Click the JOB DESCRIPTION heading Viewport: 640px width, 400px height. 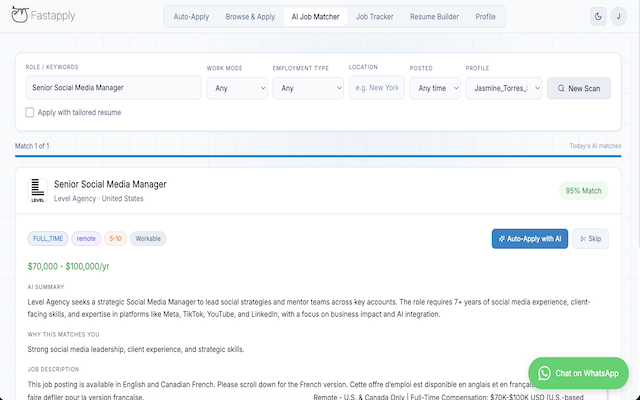(x=53, y=369)
